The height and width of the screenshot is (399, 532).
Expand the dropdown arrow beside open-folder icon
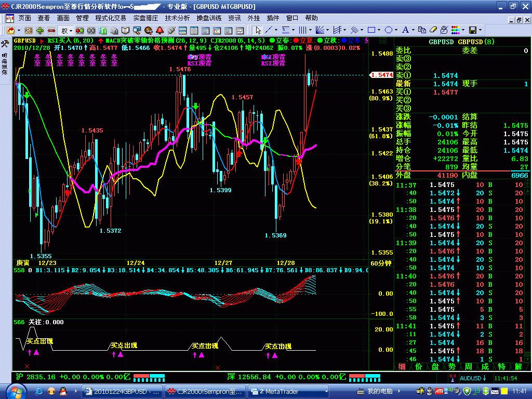coord(19,31)
